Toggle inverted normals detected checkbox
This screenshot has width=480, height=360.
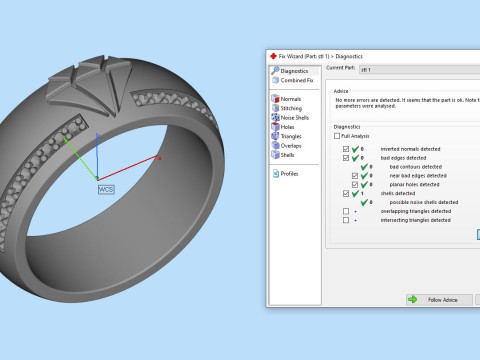tap(346, 149)
